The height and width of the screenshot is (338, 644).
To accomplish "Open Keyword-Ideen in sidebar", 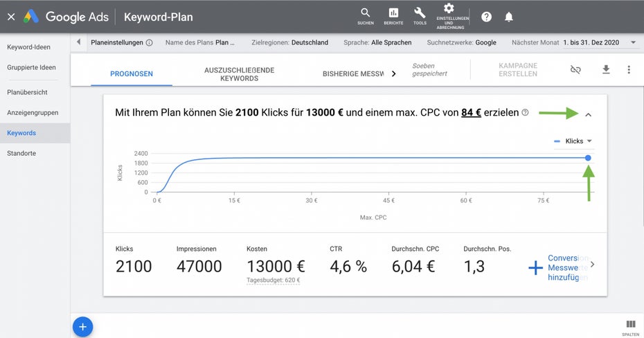I will 29,47.
